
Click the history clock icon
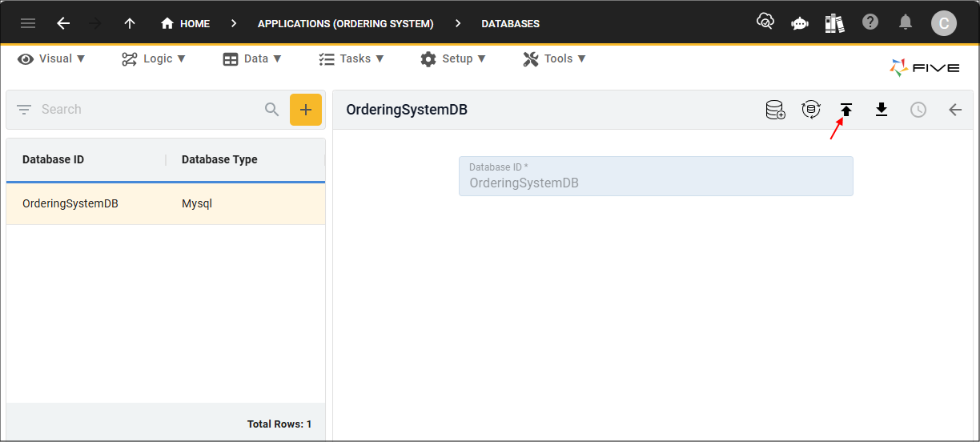pyautogui.click(x=918, y=110)
